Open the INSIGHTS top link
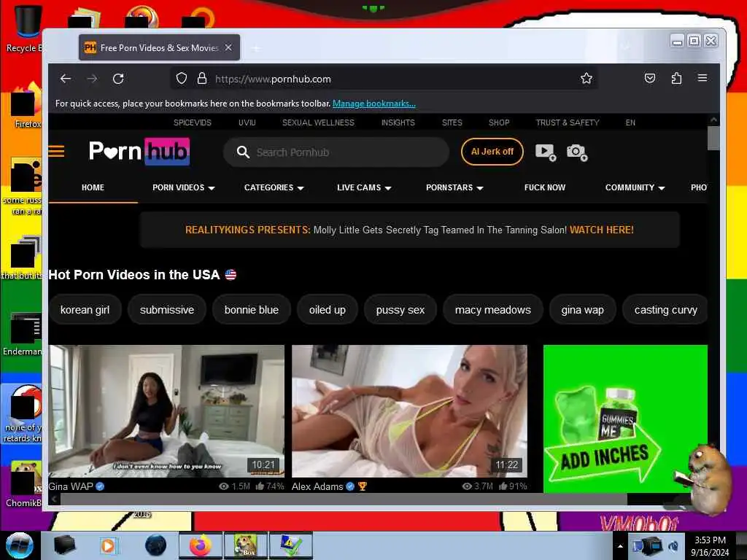747x560 pixels. coord(398,122)
